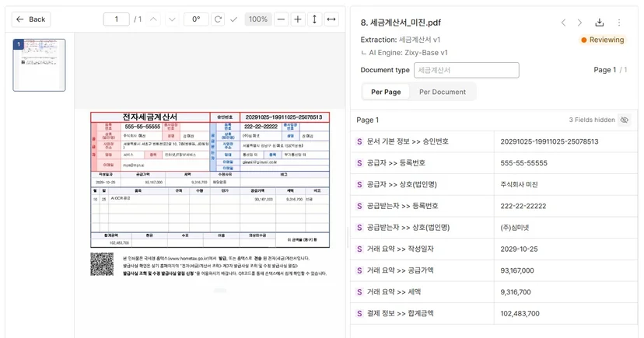Rotate the document clockwise

pyautogui.click(x=218, y=19)
